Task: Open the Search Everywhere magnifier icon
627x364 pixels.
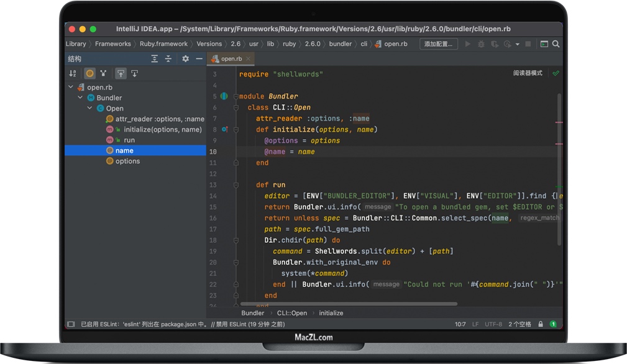Action: (556, 44)
